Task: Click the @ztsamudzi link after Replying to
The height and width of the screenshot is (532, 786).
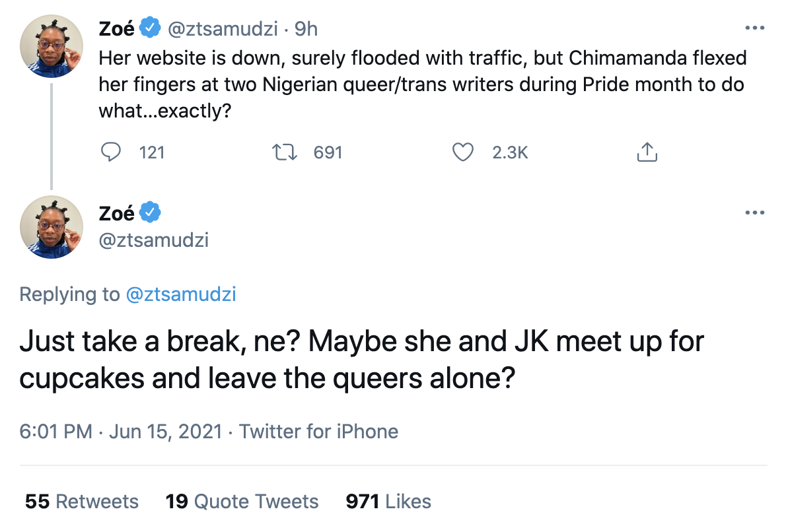Action: coord(181,294)
